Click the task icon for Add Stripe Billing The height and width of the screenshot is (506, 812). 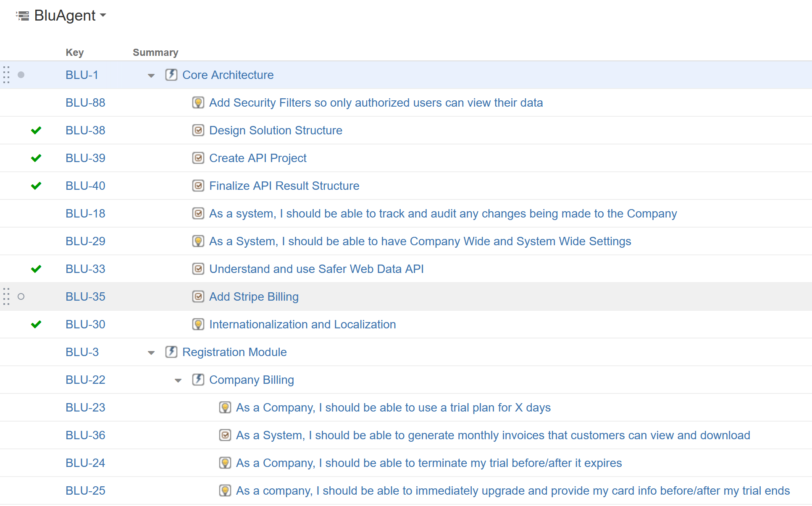point(198,296)
